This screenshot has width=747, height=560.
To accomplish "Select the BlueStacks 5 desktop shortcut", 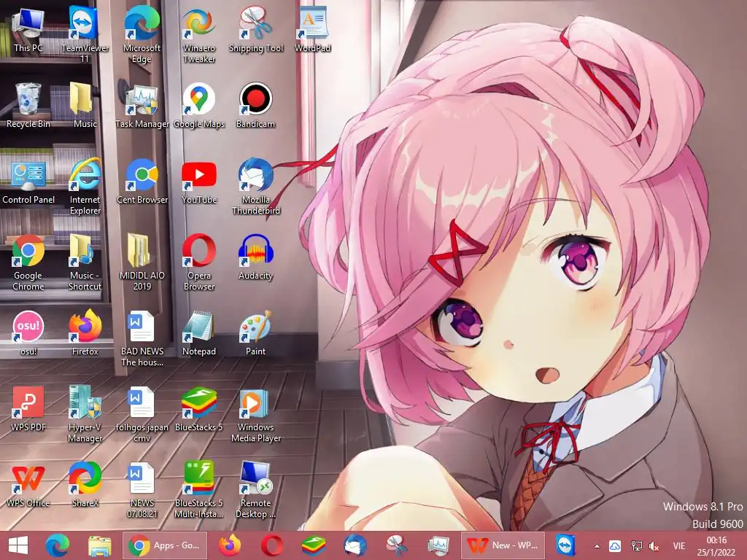I will tap(198, 408).
